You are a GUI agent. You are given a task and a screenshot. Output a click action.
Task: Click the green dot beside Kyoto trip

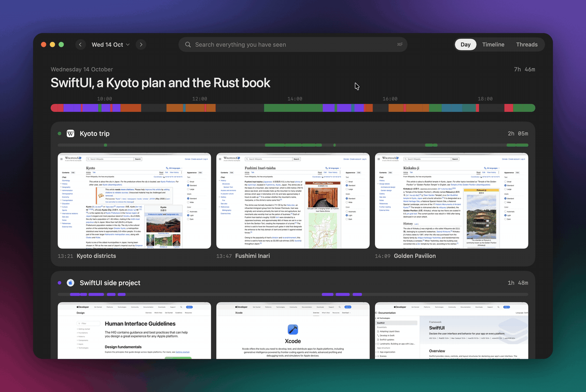(x=60, y=133)
